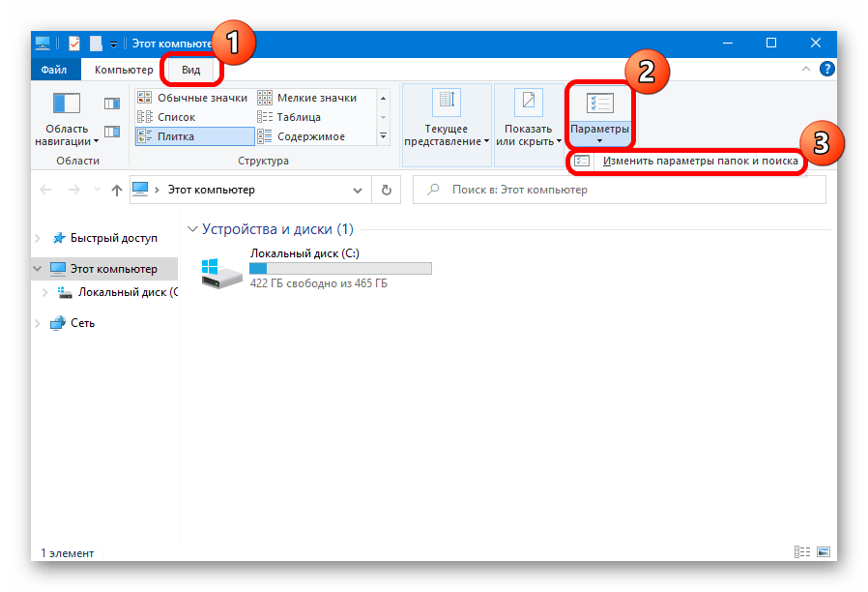Image resolution: width=868 pixels, height=592 pixels.
Task: Click the Текущее представление icon
Action: point(447,103)
